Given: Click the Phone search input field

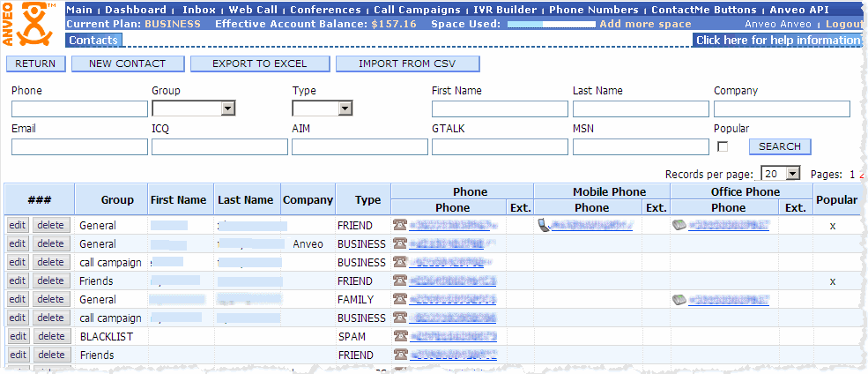Looking at the screenshot, I should click(x=79, y=109).
